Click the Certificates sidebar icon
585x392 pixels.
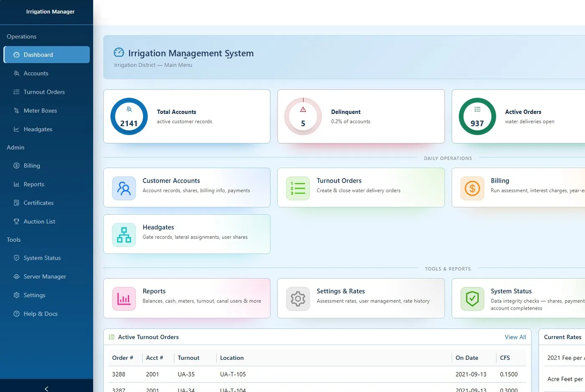tap(17, 203)
